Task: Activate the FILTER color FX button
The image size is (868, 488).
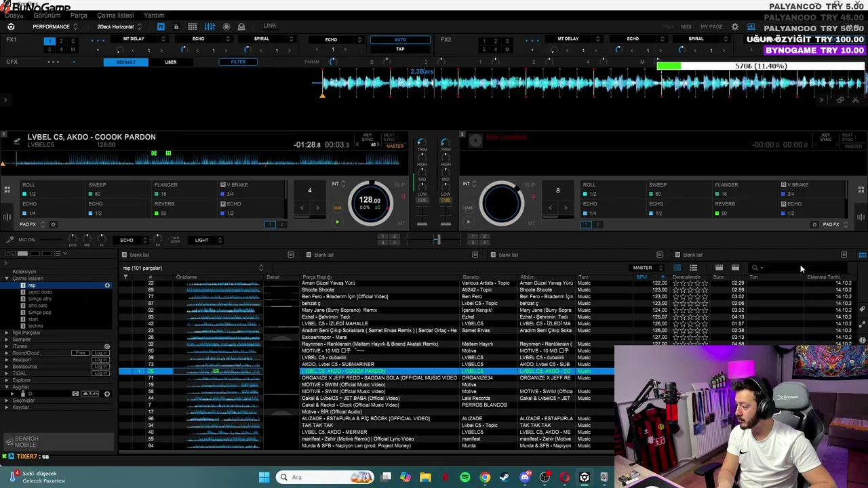Action: point(238,62)
